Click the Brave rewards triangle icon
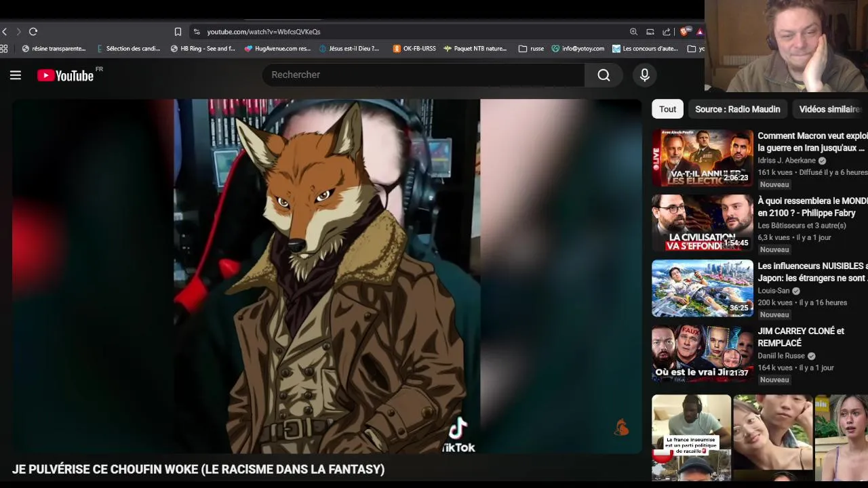This screenshot has width=868, height=488. tap(700, 32)
